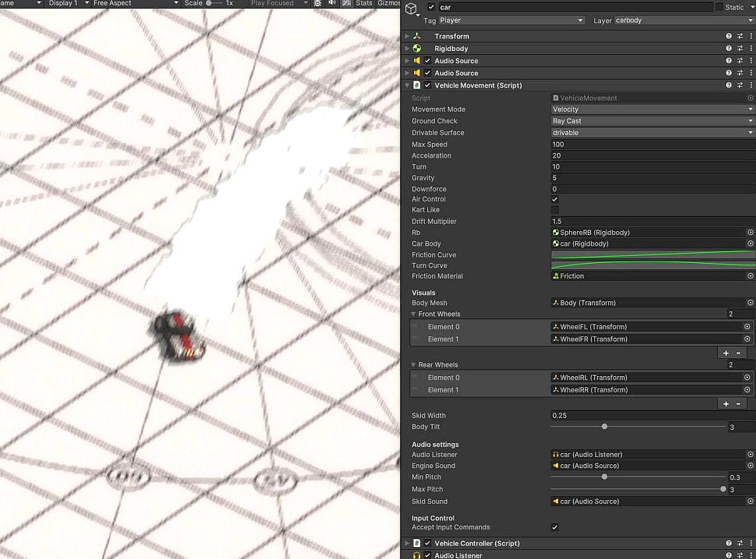
Task: Click object picker next to SphereRB field
Action: tap(750, 232)
